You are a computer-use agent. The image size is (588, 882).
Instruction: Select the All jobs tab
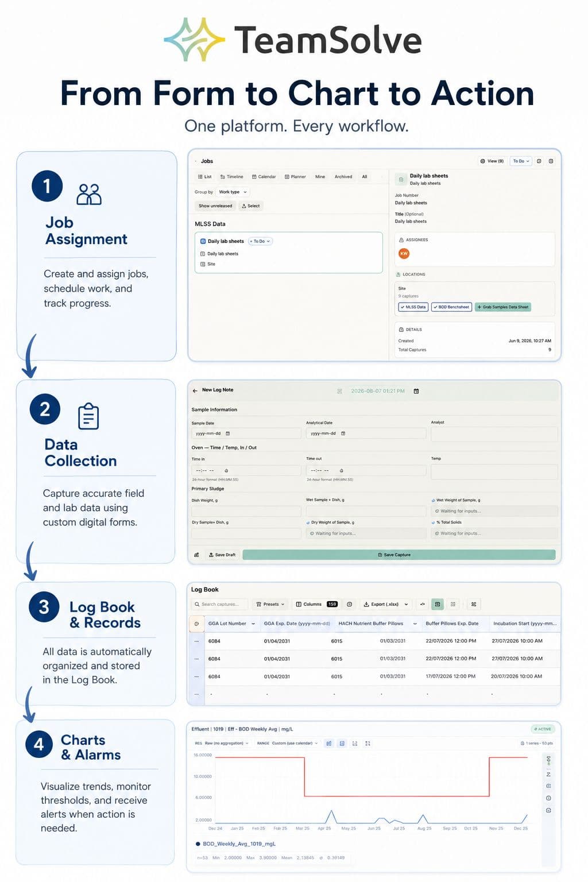[365, 177]
